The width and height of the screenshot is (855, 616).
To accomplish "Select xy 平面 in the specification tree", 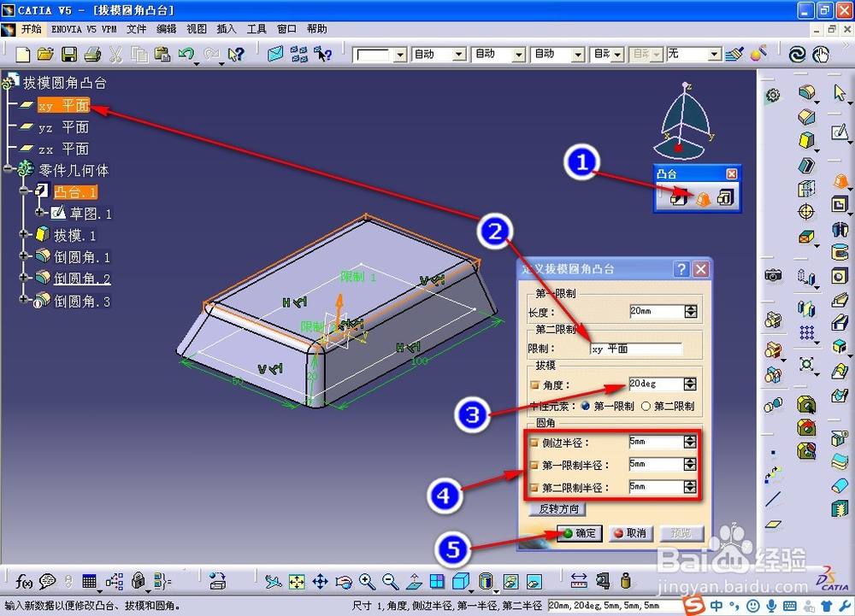I will click(63, 105).
